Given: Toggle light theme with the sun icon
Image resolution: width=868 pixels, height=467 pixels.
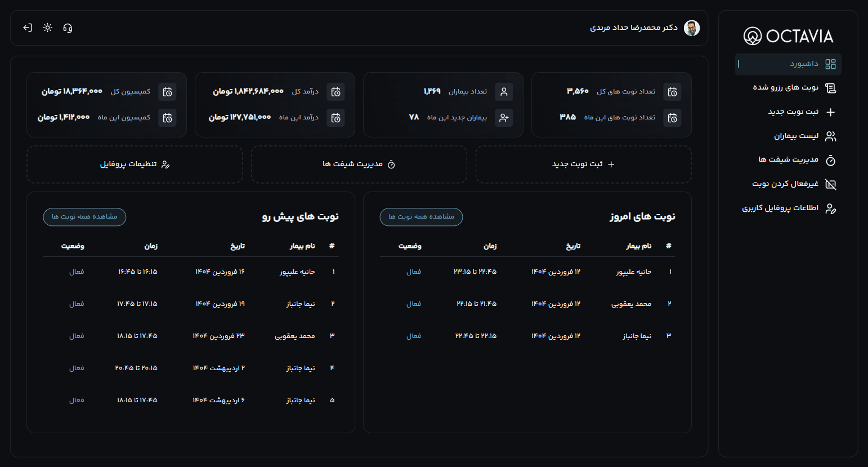Looking at the screenshot, I should click(47, 27).
